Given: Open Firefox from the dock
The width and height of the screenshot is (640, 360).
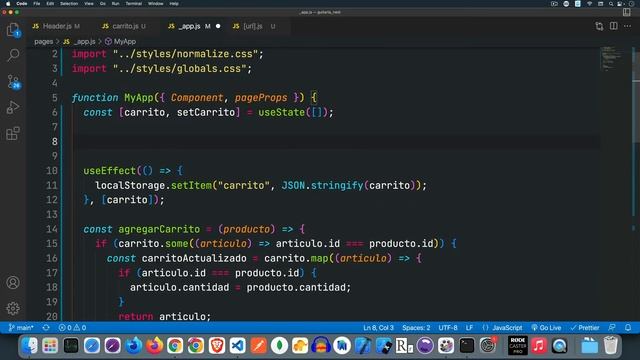Looking at the screenshot, I should coord(154,346).
